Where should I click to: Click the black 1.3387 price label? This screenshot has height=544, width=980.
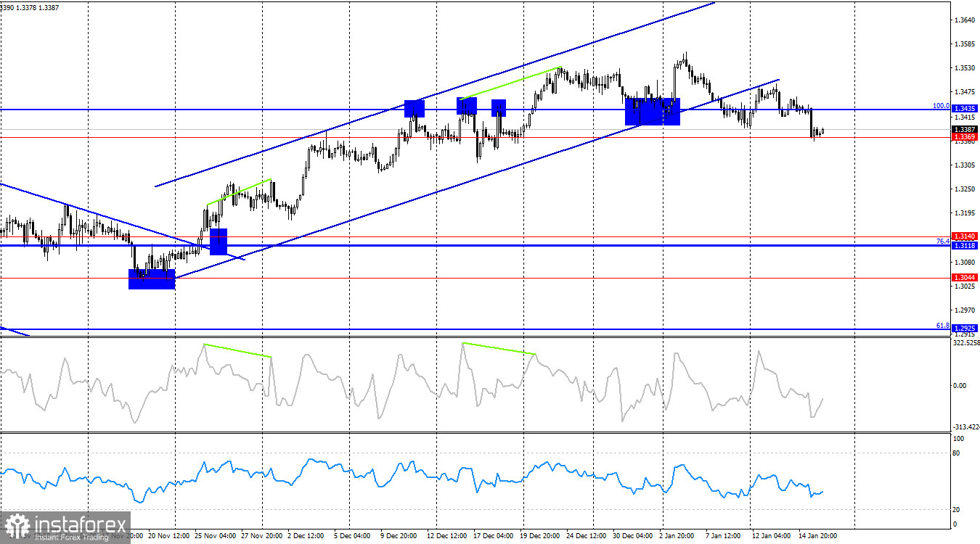click(x=963, y=128)
